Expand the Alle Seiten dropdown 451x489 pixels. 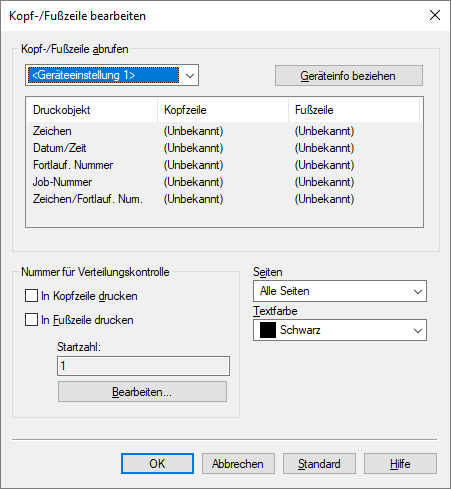[x=340, y=291]
